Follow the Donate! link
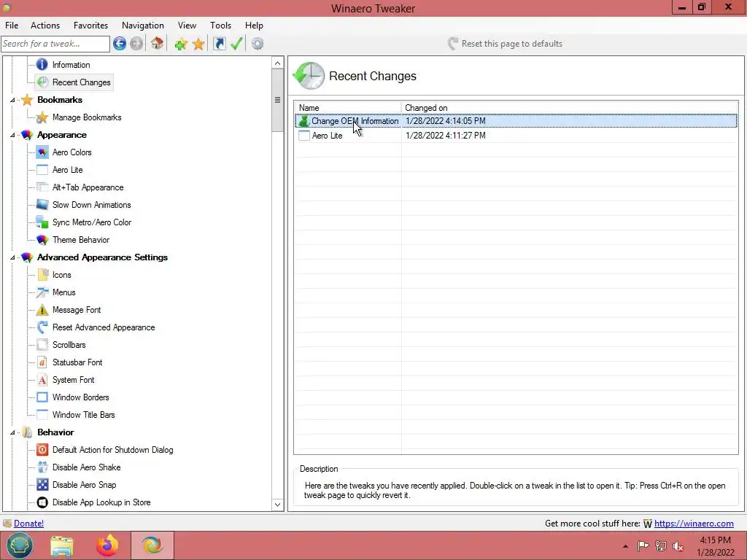This screenshot has width=747, height=560. click(x=28, y=524)
